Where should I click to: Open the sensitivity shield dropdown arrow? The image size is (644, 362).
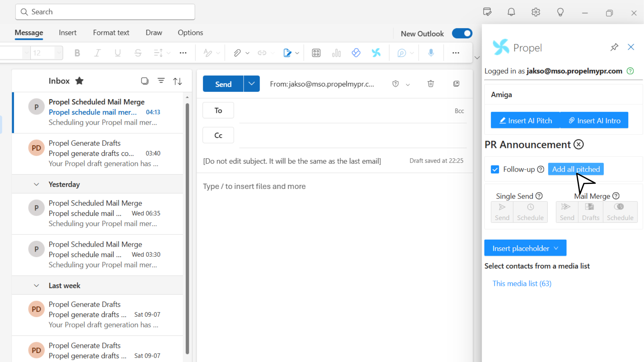pyautogui.click(x=408, y=84)
